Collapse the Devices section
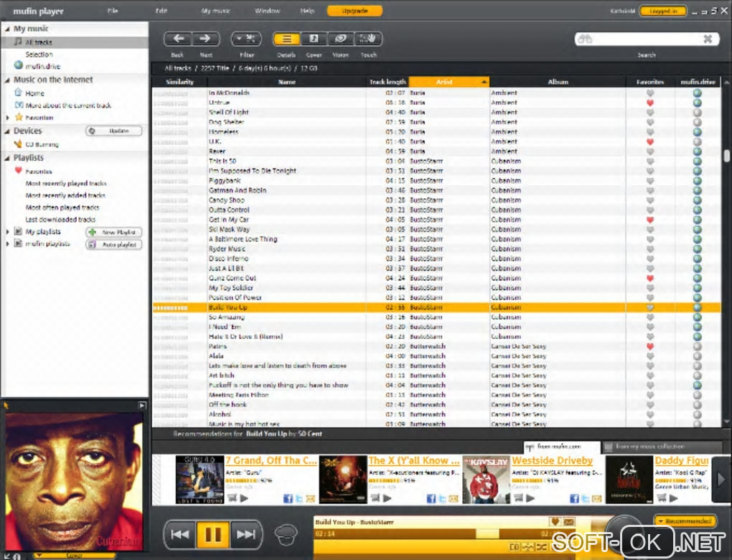 (x=7, y=131)
